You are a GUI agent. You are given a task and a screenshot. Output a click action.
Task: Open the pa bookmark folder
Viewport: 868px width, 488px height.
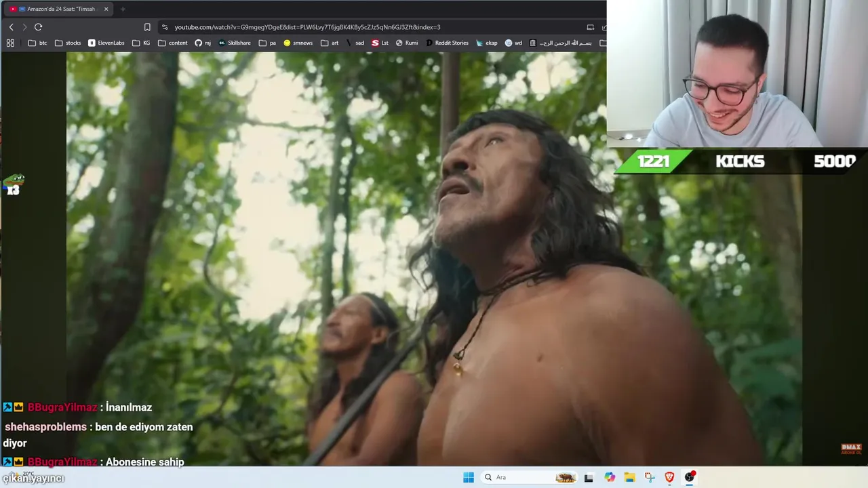267,43
